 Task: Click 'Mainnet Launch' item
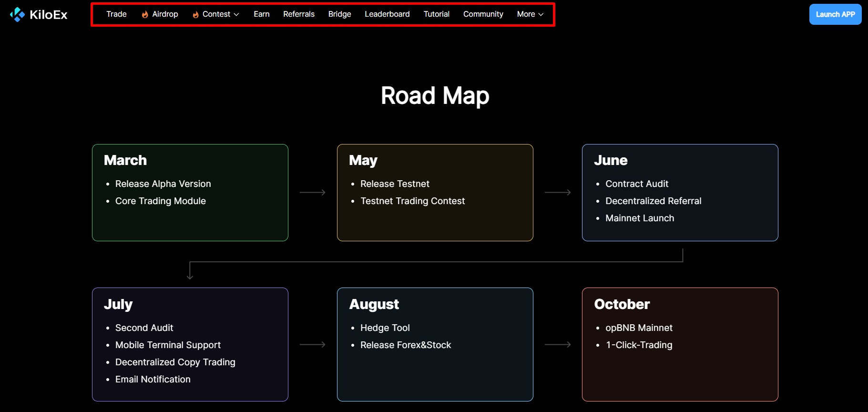point(640,218)
